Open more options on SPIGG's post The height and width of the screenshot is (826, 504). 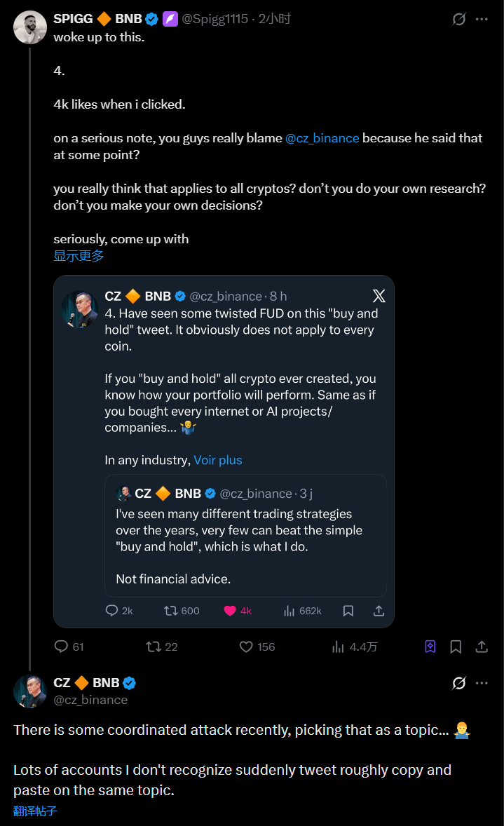pyautogui.click(x=482, y=19)
